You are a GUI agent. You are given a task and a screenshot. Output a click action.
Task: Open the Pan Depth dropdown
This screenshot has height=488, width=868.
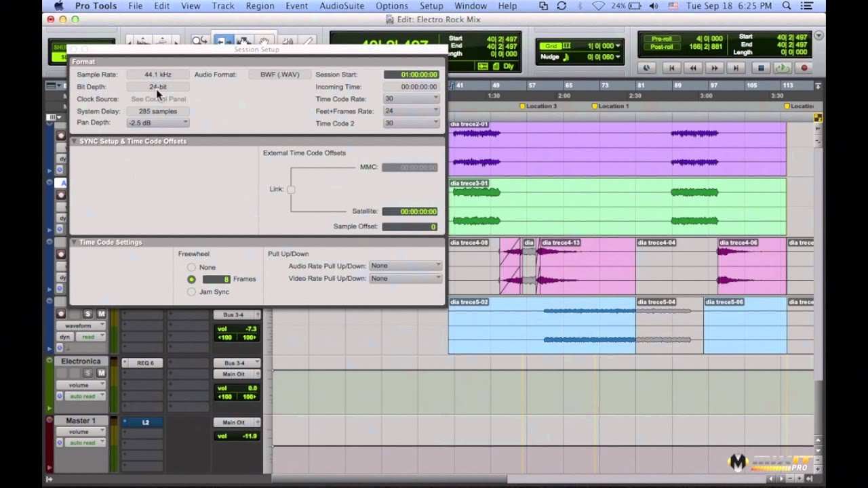(158, 123)
